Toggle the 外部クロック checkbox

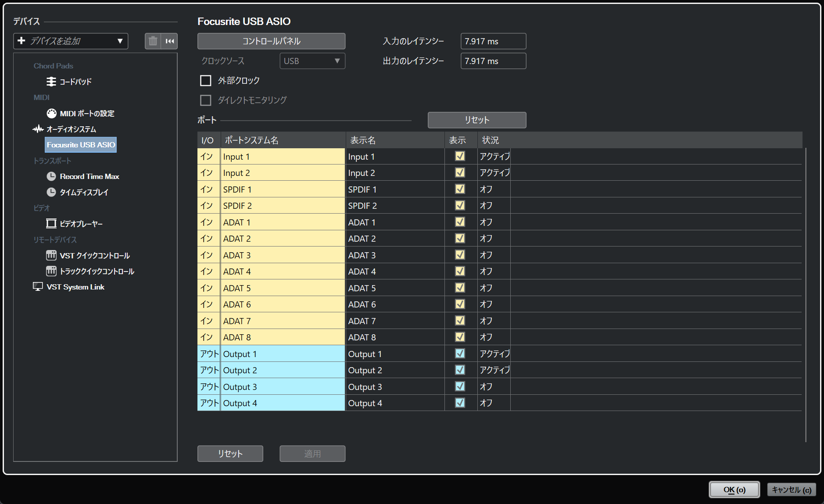tap(205, 81)
